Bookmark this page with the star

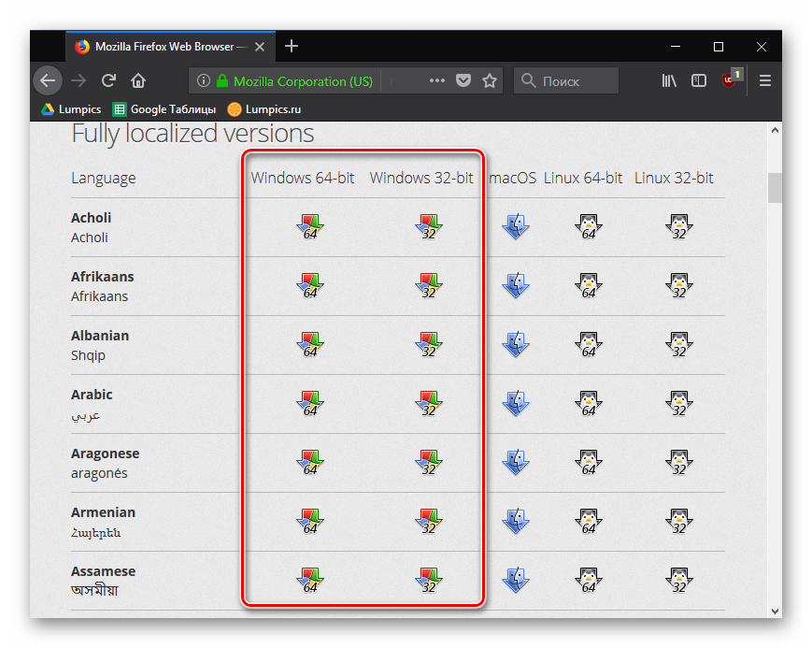click(490, 80)
